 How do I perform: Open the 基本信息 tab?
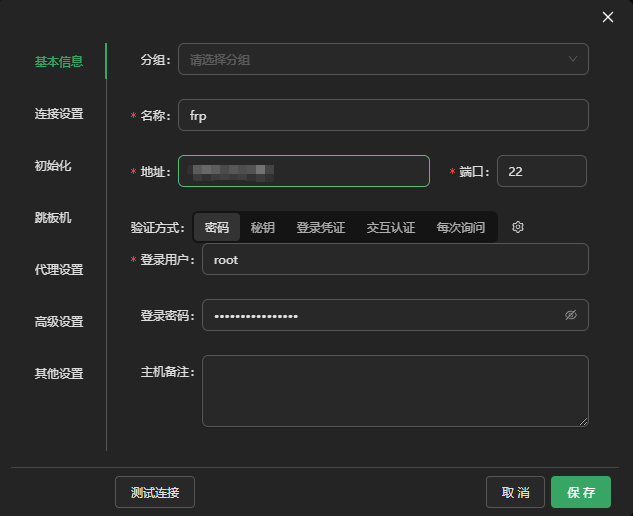click(x=59, y=61)
